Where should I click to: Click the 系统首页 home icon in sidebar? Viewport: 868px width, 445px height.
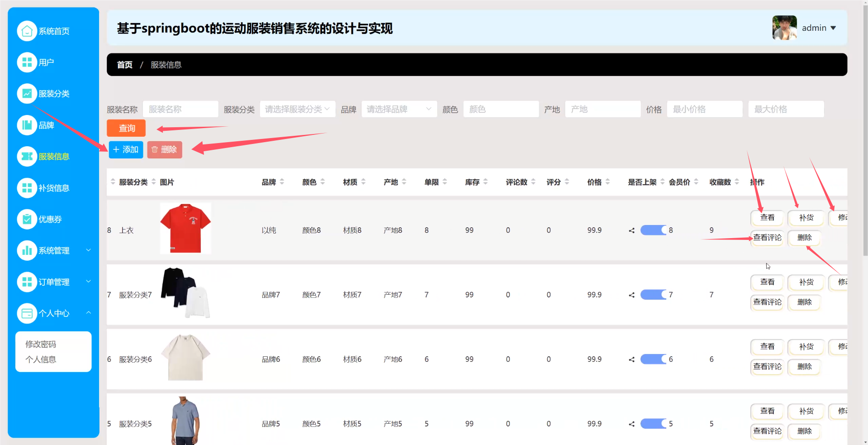tap(27, 31)
